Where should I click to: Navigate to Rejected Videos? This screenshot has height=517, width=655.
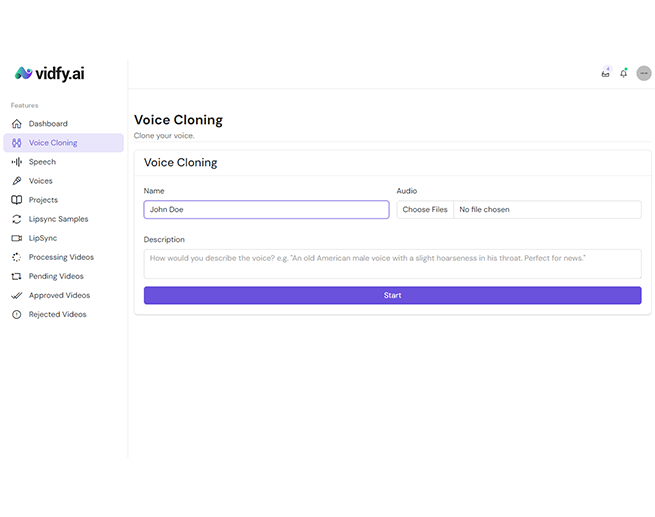tap(57, 314)
